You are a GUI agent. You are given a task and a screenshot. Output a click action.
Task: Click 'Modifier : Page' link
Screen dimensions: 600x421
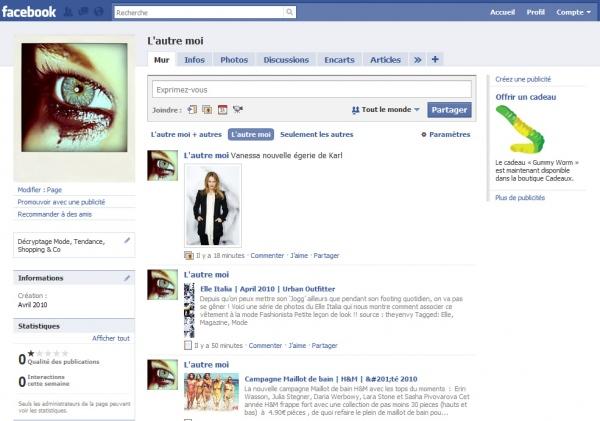(x=40, y=190)
